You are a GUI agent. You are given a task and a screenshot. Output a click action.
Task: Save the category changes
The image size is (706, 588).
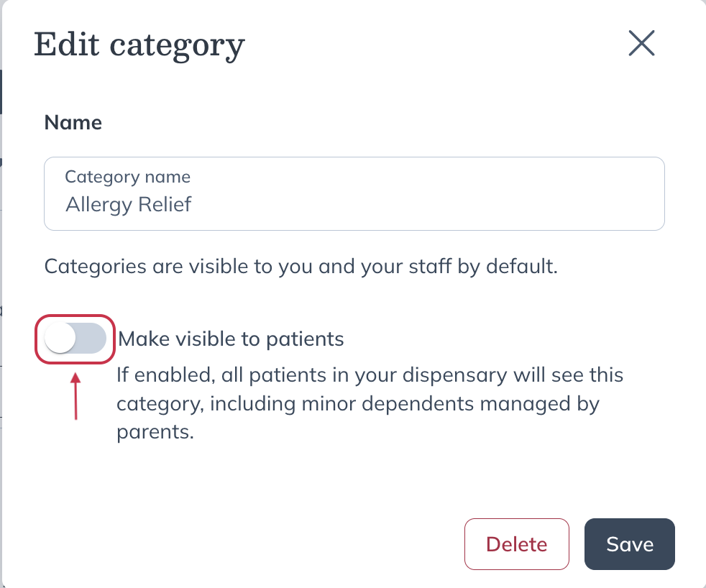629,544
